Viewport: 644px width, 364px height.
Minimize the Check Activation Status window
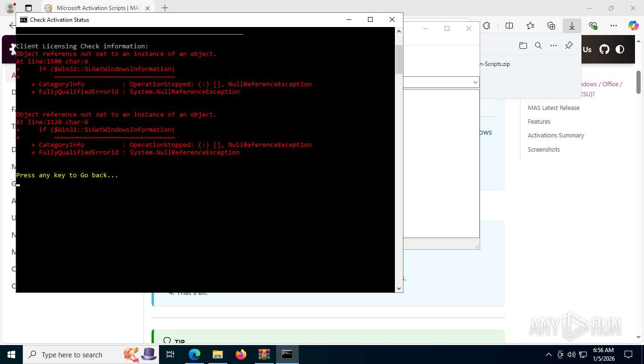click(x=349, y=19)
